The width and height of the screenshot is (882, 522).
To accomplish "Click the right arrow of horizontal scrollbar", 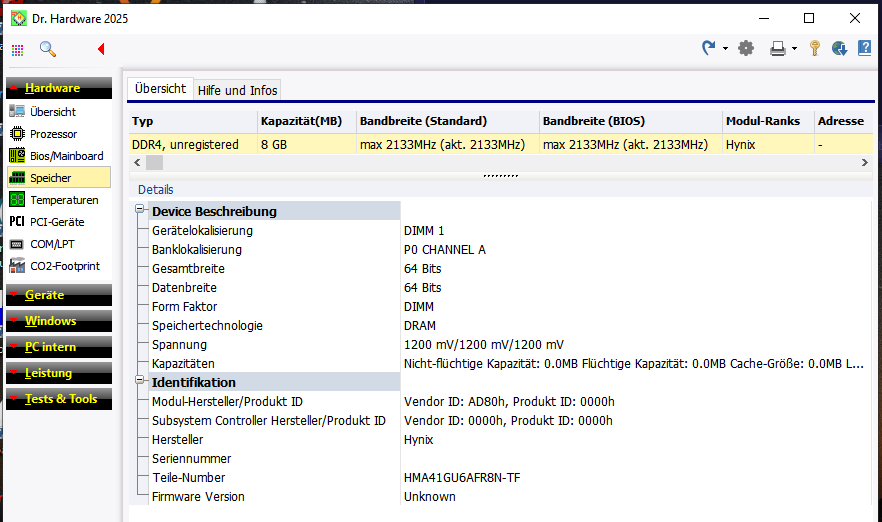I will coord(865,163).
